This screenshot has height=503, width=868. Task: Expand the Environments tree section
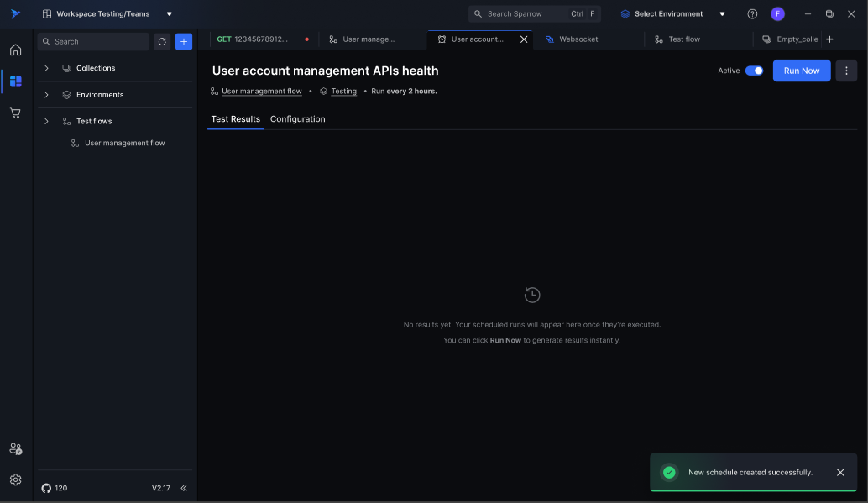46,95
